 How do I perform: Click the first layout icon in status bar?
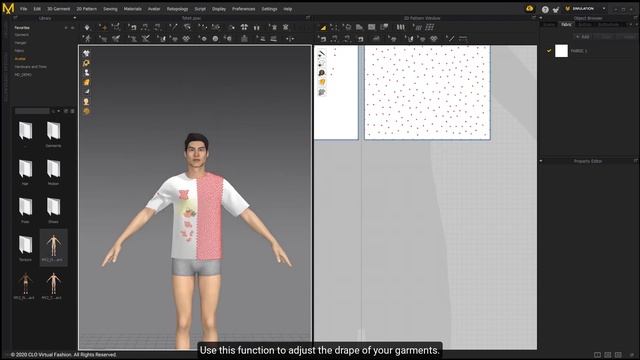tap(597, 355)
